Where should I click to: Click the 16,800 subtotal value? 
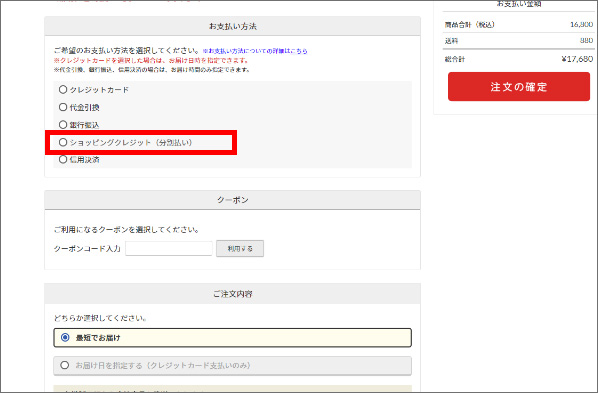(x=582, y=24)
